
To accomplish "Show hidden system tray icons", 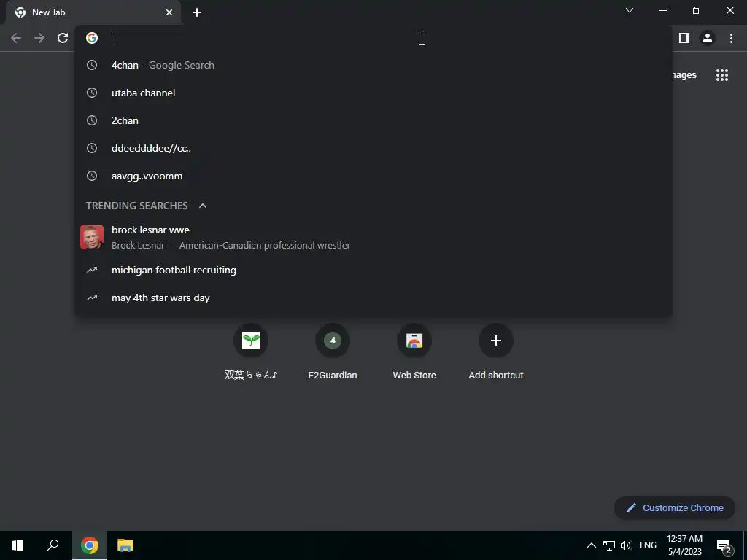I will [x=591, y=545].
